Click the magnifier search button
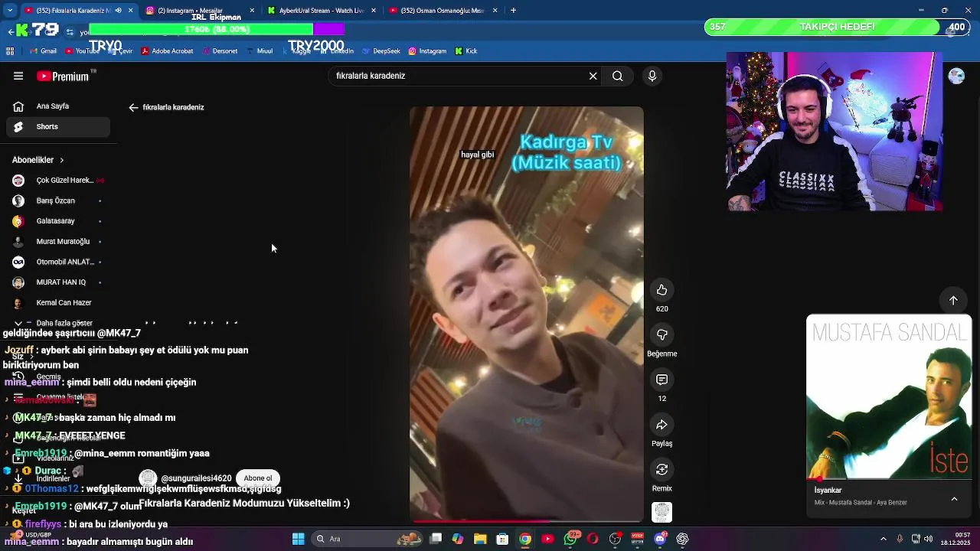 [617, 76]
